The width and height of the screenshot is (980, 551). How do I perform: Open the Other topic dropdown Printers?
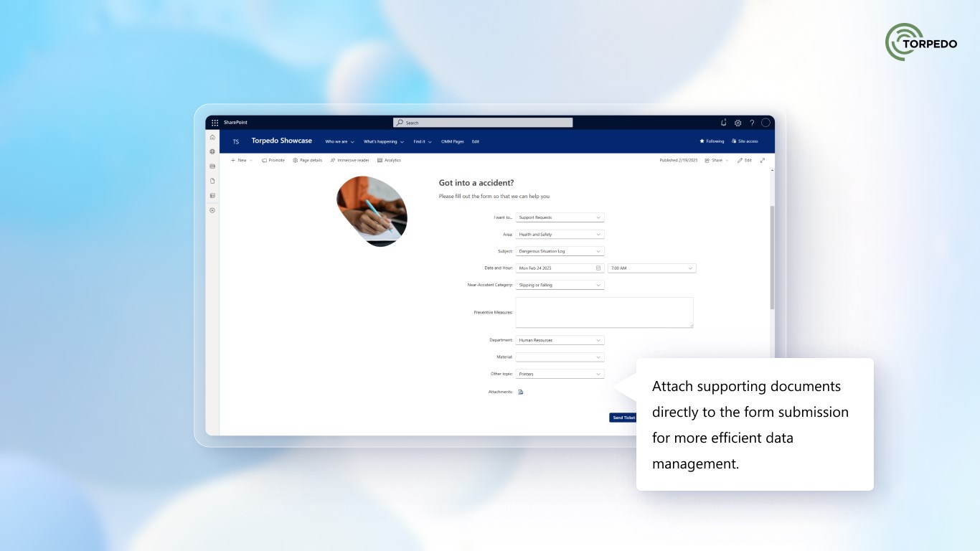pyautogui.click(x=560, y=374)
